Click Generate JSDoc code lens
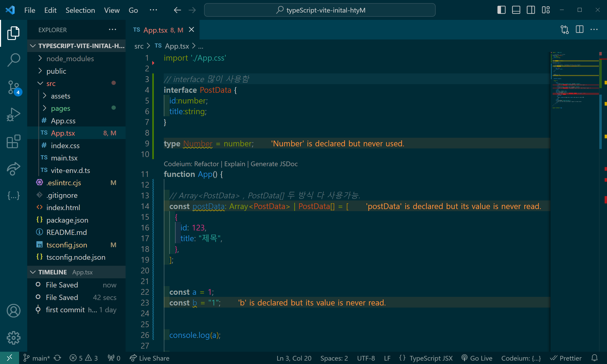Screen dimensions: 607x364 pos(274,164)
